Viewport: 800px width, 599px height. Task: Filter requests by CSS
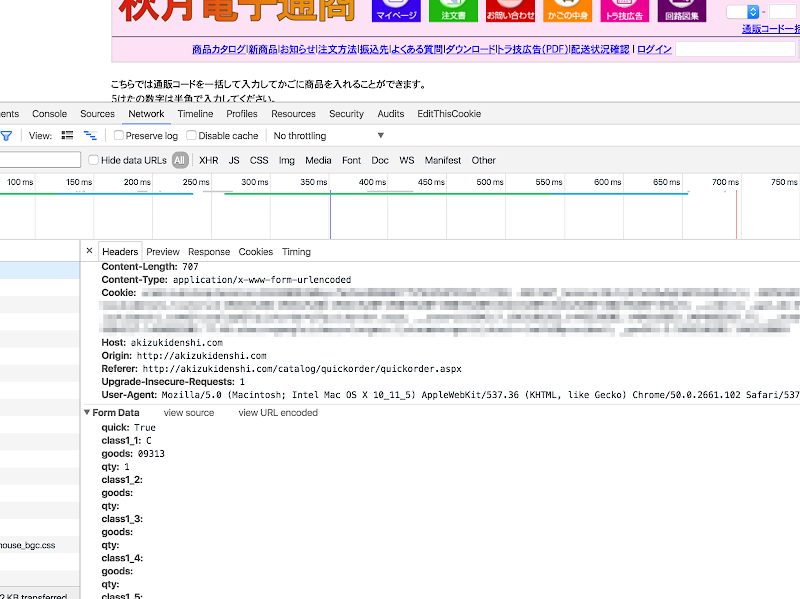259,160
